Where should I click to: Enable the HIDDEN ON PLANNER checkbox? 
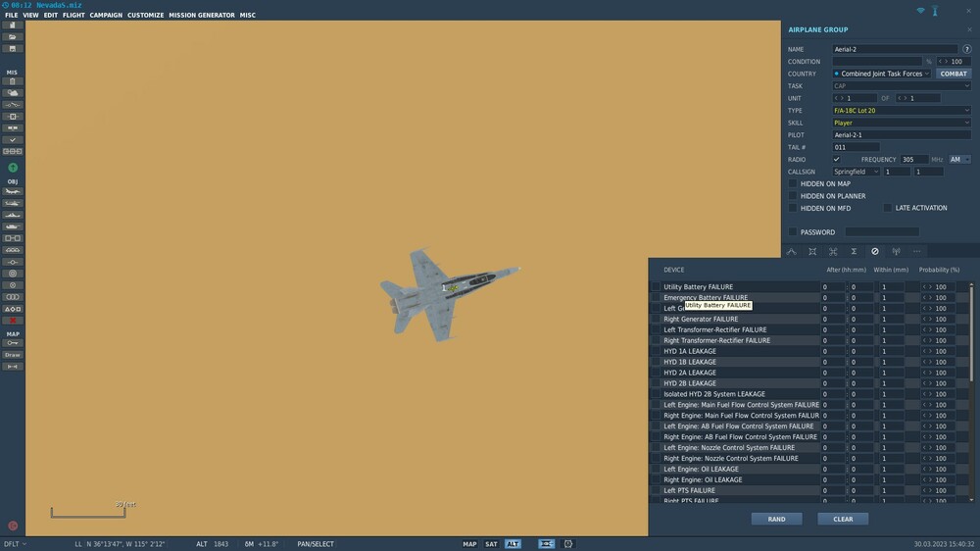pos(793,196)
